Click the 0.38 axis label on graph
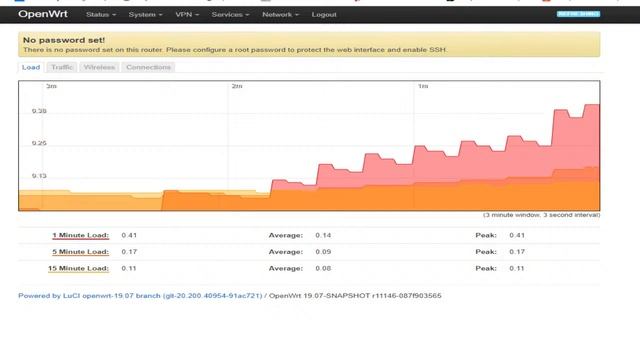The height and width of the screenshot is (360, 640). [39, 111]
